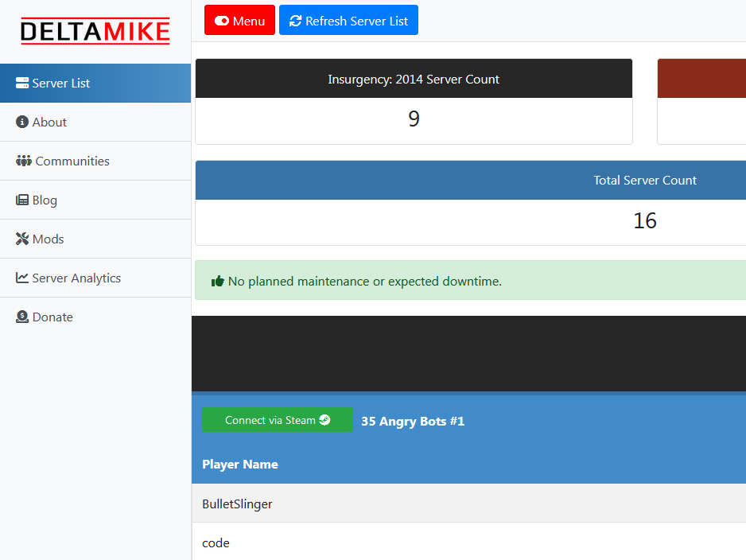
Task: Select the 35 Angry Bots #1 server title
Action: [413, 422]
